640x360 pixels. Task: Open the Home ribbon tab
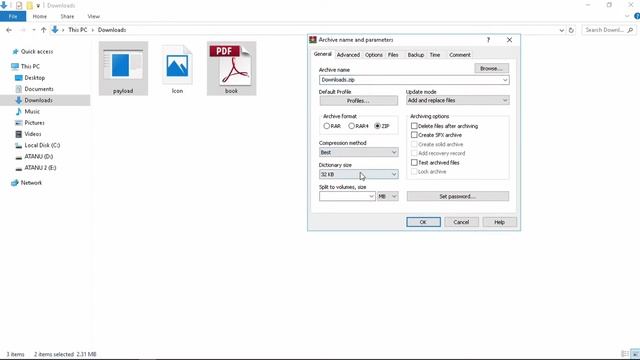(x=40, y=16)
